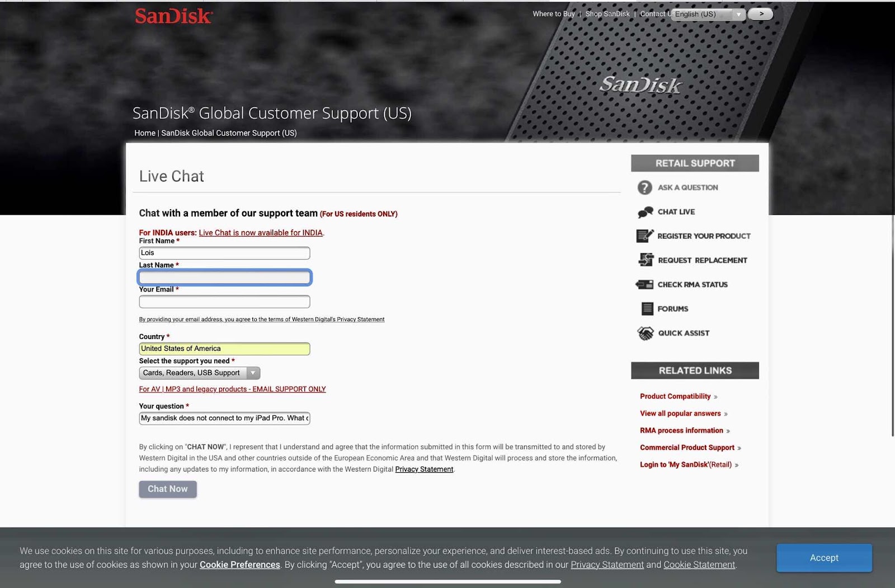Open Privacy Statement link in cookie banner

(x=607, y=565)
